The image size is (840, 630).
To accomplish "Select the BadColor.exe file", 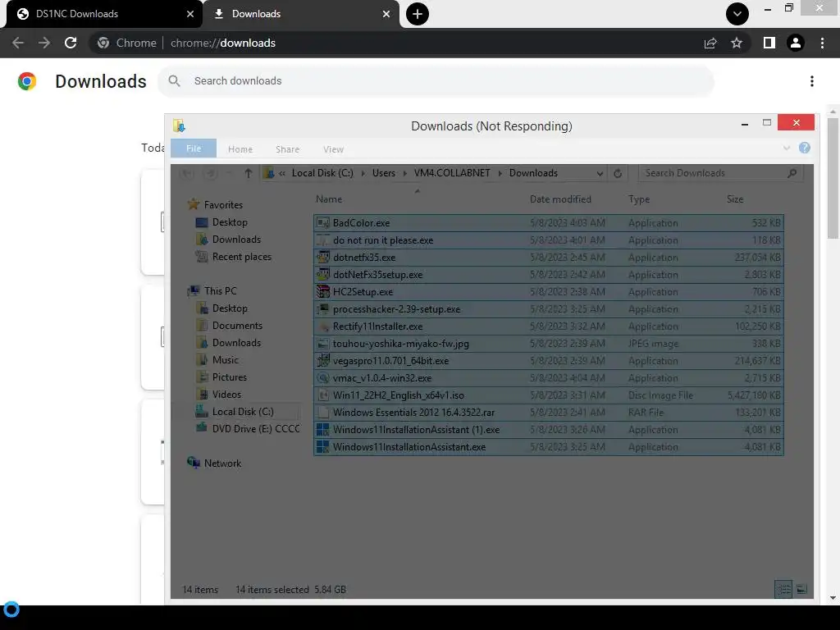I will click(x=549, y=223).
